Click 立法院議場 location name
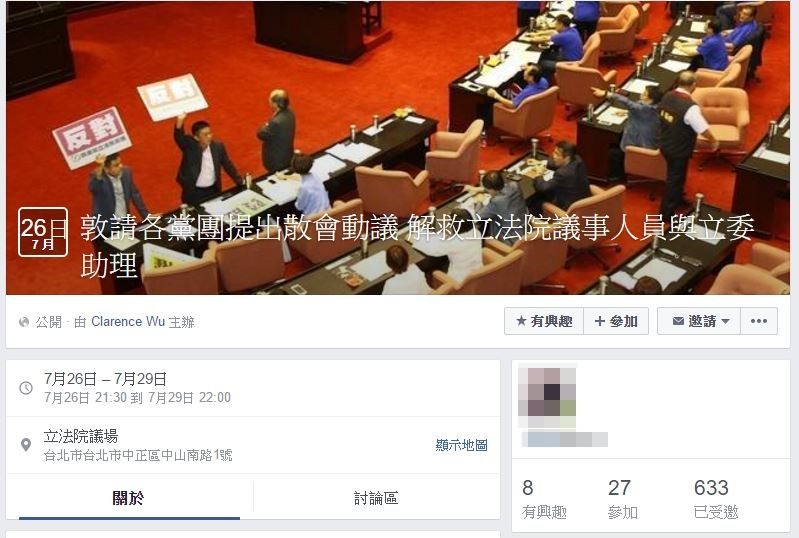Screen dimensions: 799x538 click(x=81, y=436)
